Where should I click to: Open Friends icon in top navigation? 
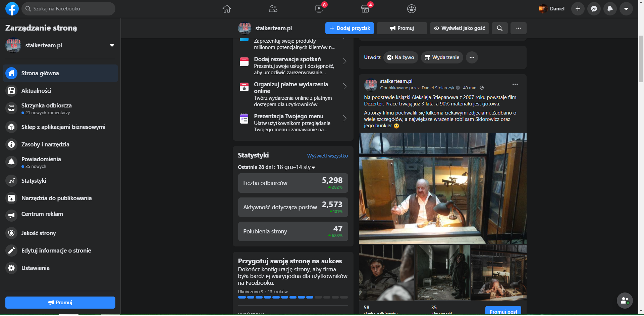coord(273,9)
